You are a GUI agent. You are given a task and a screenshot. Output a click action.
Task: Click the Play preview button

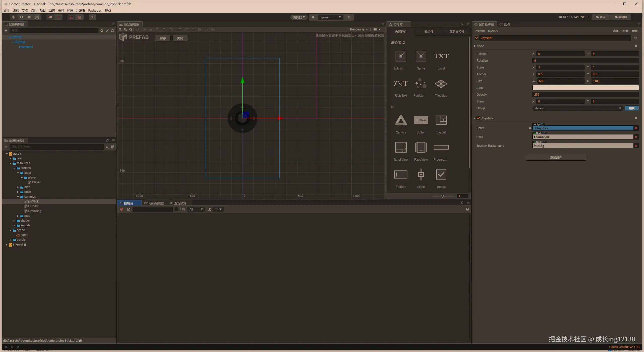(313, 17)
